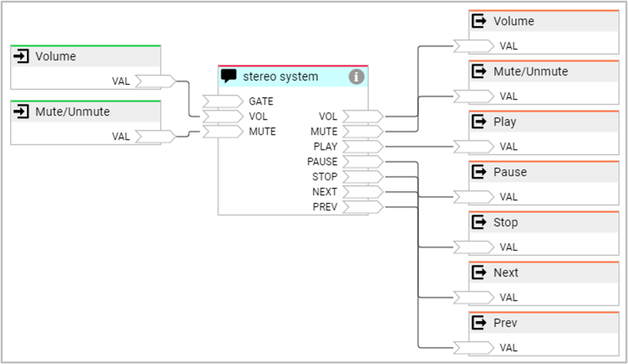628x364 pixels.
Task: Click the input arrow icon on Volume block
Action: pos(22,57)
